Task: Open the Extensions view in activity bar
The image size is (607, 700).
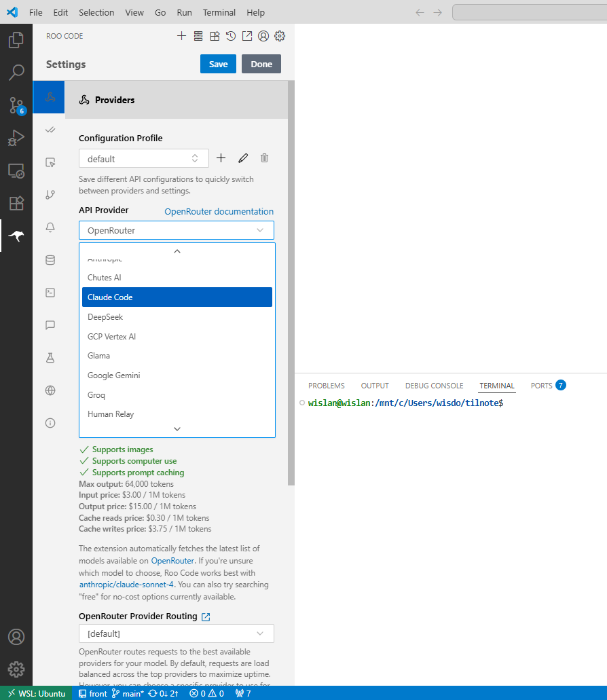Action: tap(16, 203)
